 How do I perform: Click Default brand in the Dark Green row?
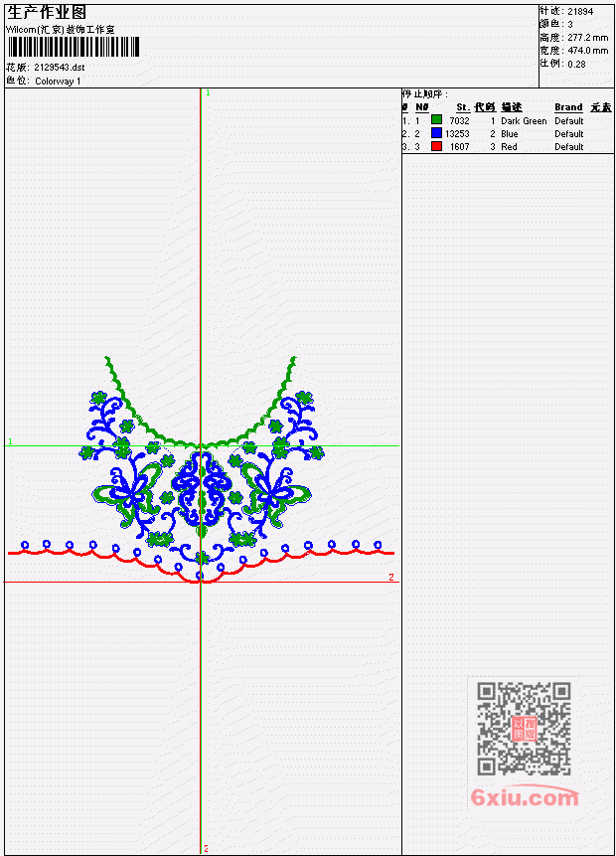point(569,120)
